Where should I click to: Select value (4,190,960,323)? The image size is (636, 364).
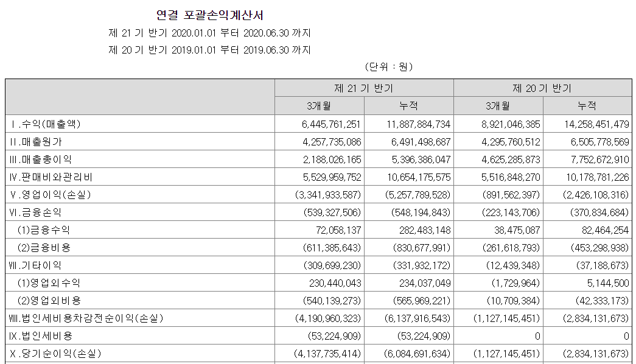pos(327,318)
